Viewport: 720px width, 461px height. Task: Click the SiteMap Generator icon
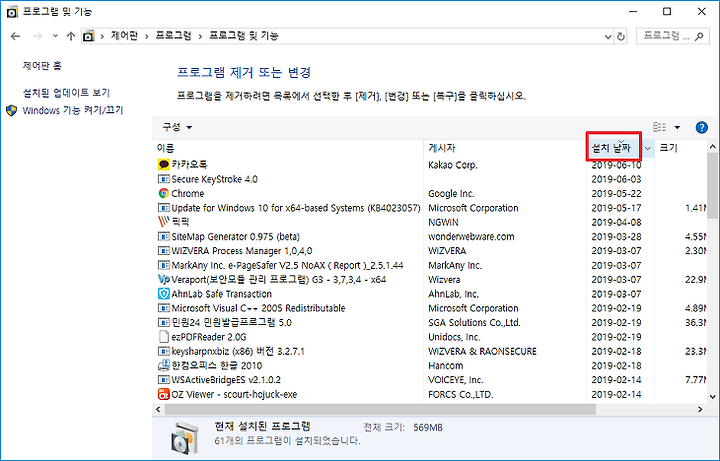tap(163, 236)
